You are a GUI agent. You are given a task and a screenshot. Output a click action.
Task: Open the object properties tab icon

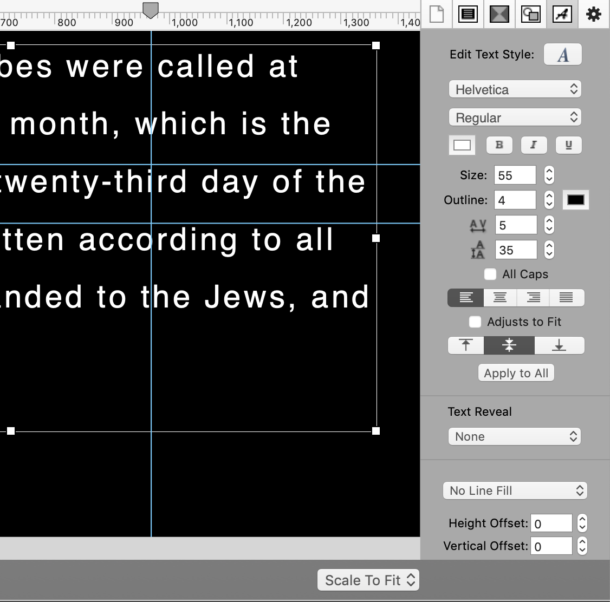point(531,14)
